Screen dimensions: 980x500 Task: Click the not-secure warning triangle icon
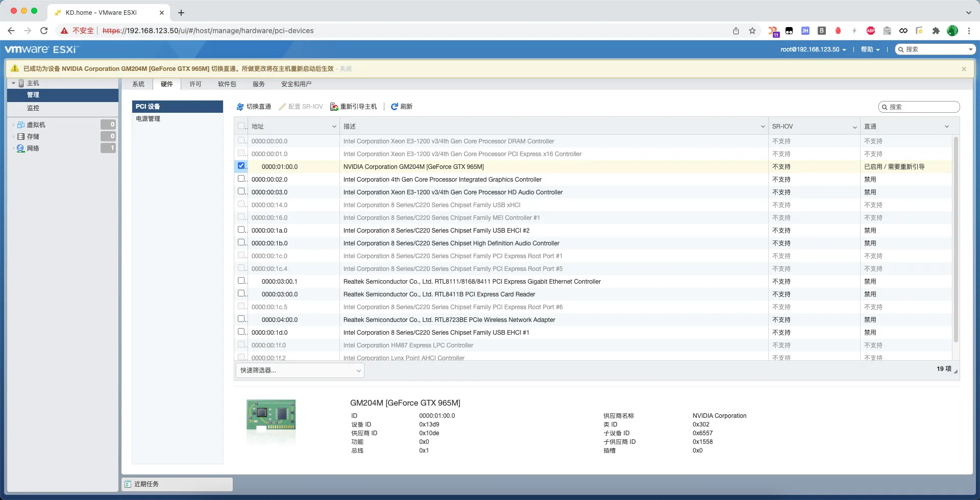coord(64,31)
